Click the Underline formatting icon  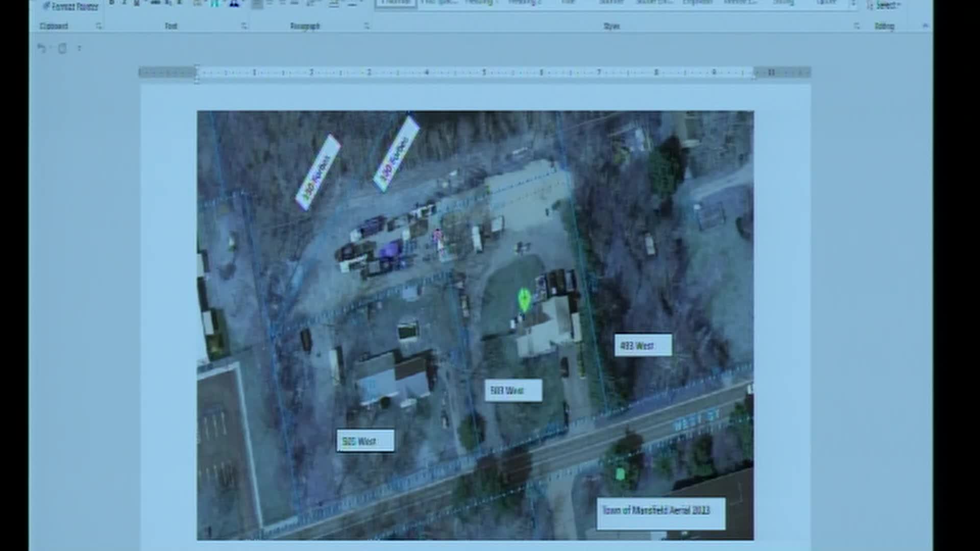tap(136, 3)
